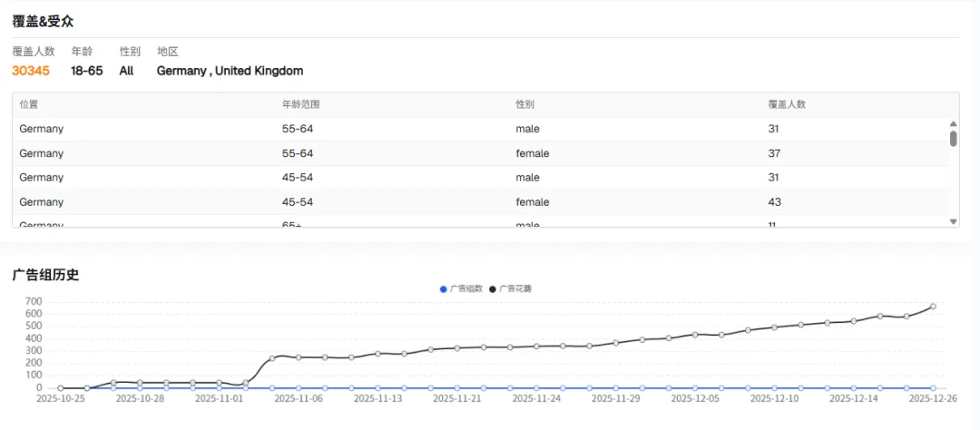Click the 性别 column header
980x430 pixels.
[x=524, y=104]
